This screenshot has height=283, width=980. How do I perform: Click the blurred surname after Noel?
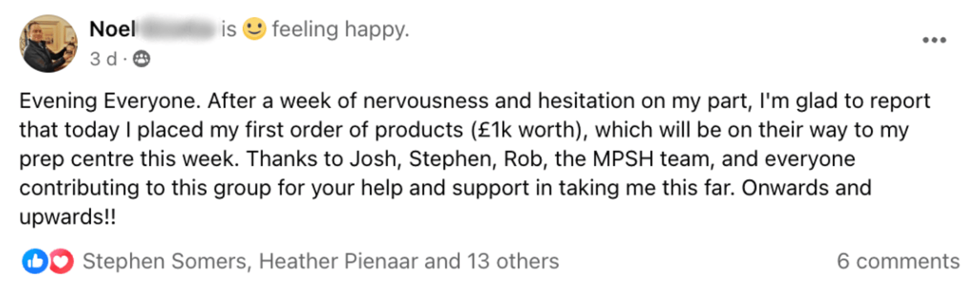point(178,29)
